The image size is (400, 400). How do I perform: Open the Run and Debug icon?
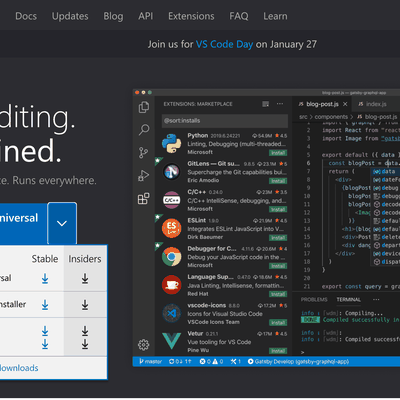pyautogui.click(x=144, y=175)
